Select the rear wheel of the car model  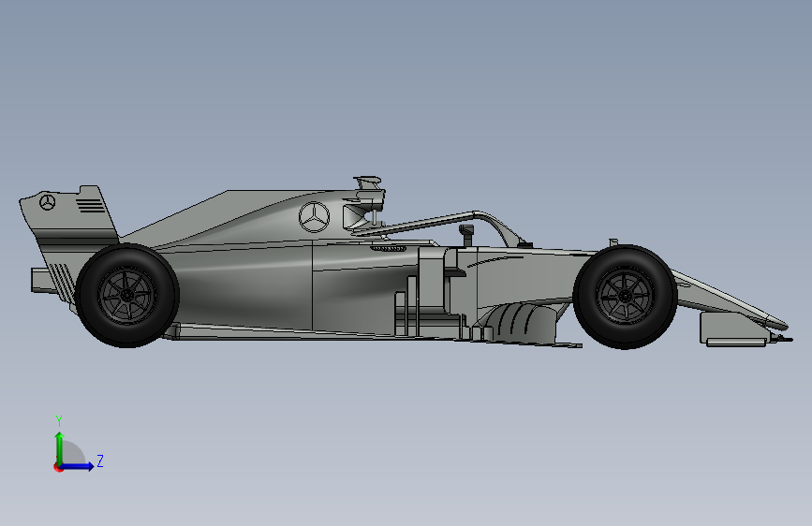[126, 296]
